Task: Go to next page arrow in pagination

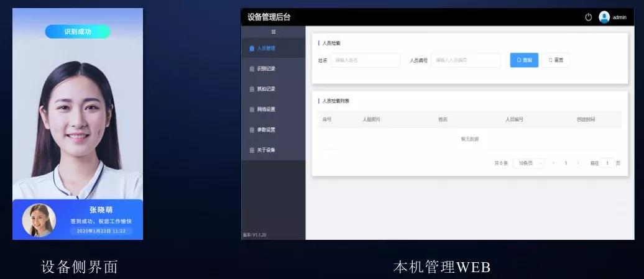Action: tap(578, 163)
